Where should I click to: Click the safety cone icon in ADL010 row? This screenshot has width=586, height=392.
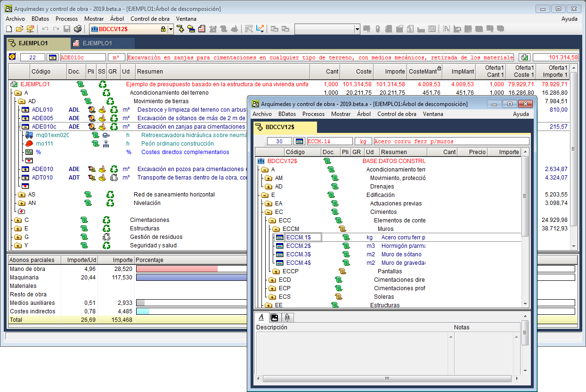(x=102, y=110)
